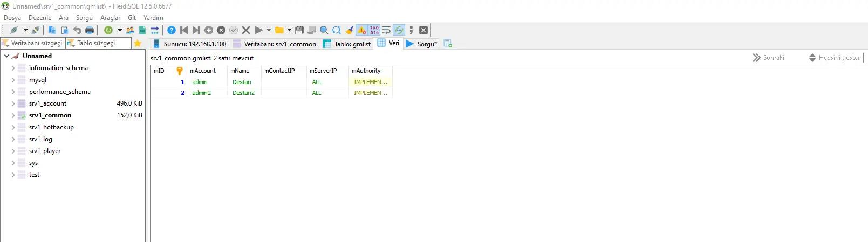Click the yellow favorites star icon

pyautogui.click(x=138, y=43)
